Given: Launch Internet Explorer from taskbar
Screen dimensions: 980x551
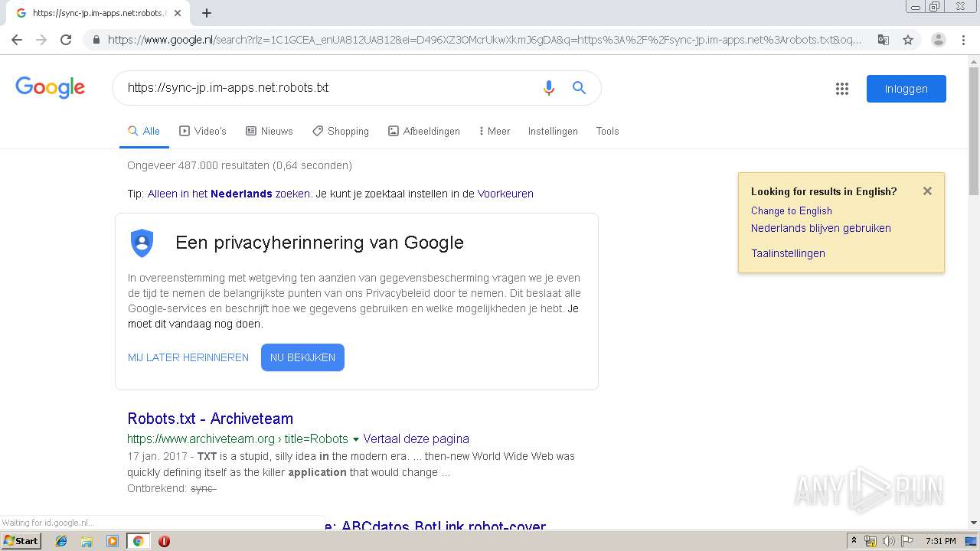Looking at the screenshot, I should click(x=61, y=541).
